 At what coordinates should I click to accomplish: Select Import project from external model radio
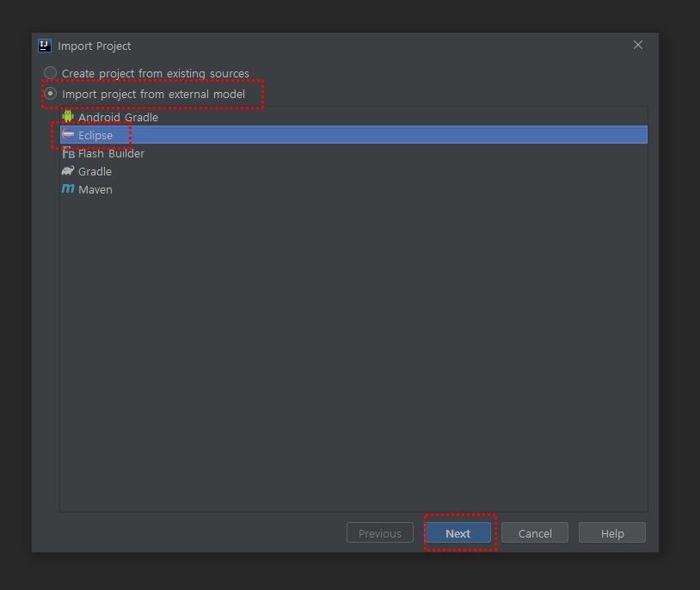tap(50, 94)
